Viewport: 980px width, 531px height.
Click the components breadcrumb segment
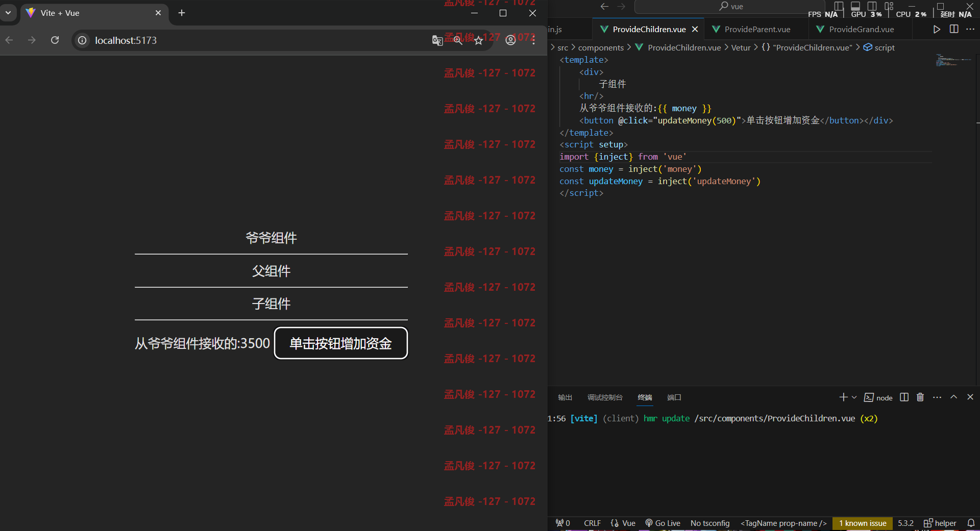point(601,47)
